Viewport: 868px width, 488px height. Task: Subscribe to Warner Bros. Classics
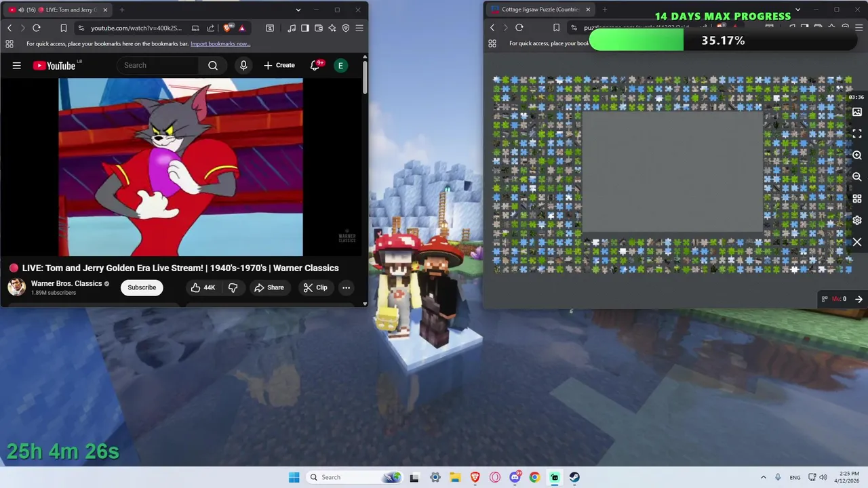click(x=142, y=287)
